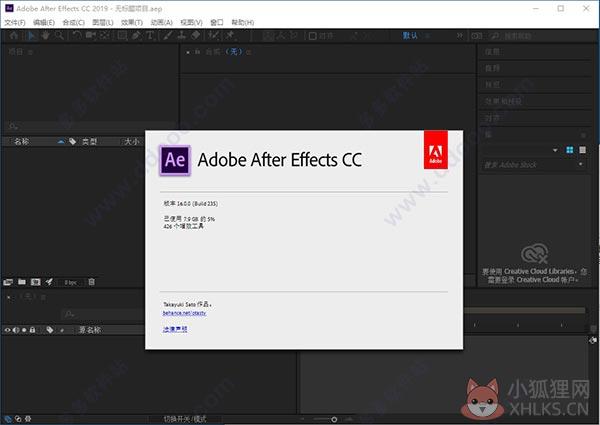Select the Puppet Pin tool
Image resolution: width=600 pixels, height=425 pixels.
click(x=230, y=36)
